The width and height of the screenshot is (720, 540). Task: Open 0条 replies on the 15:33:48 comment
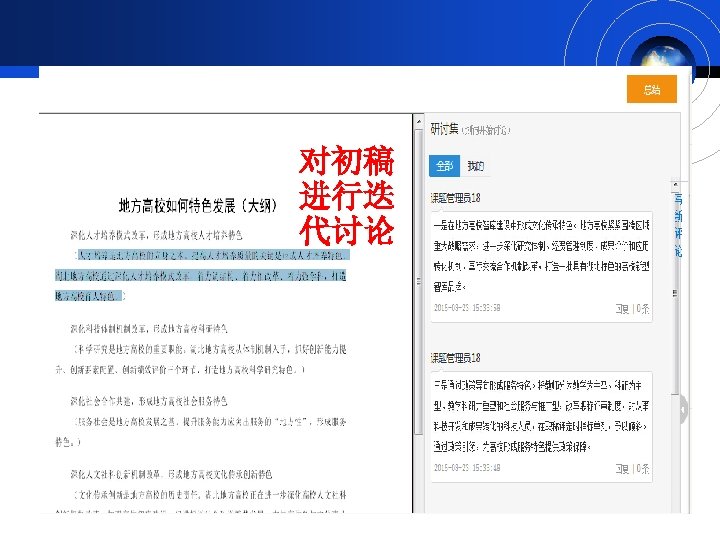(x=643, y=469)
